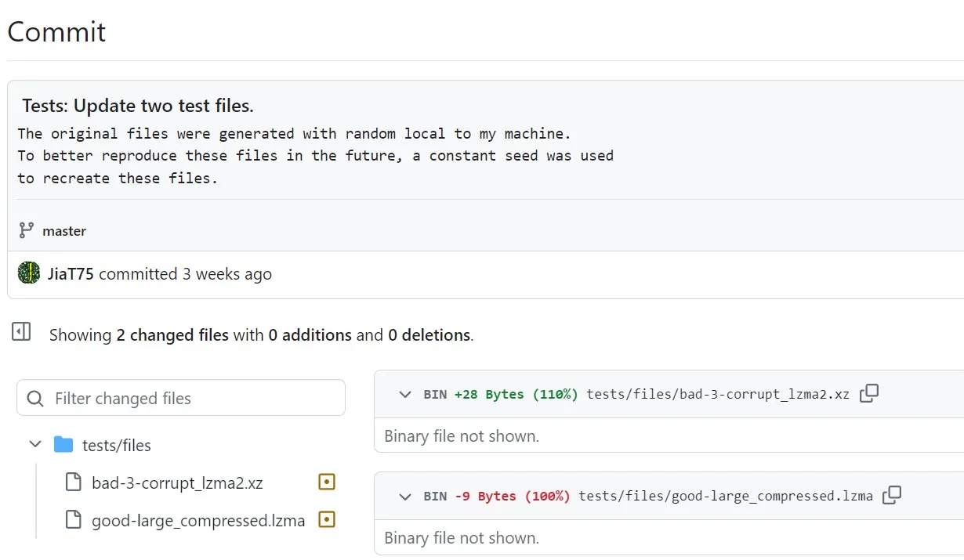
Task: Click the "3 weeks ago" commit timestamp
Action: [x=227, y=274]
